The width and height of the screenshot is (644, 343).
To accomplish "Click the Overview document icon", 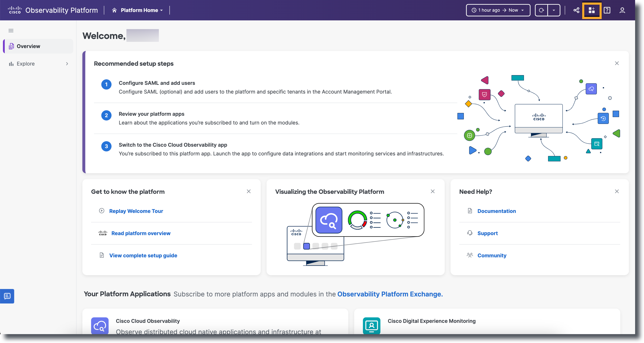I will [11, 46].
